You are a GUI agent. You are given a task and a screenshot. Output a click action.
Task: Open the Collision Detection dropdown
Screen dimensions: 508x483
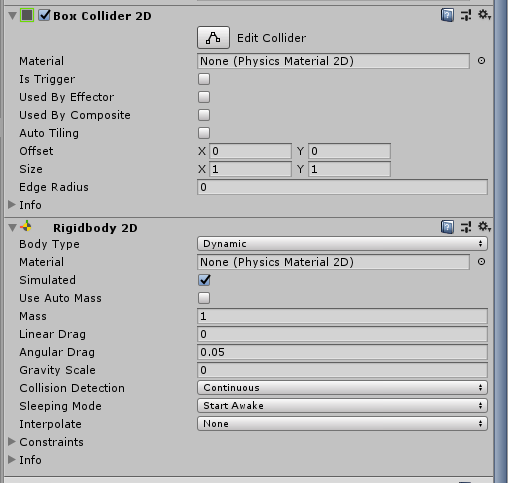342,388
